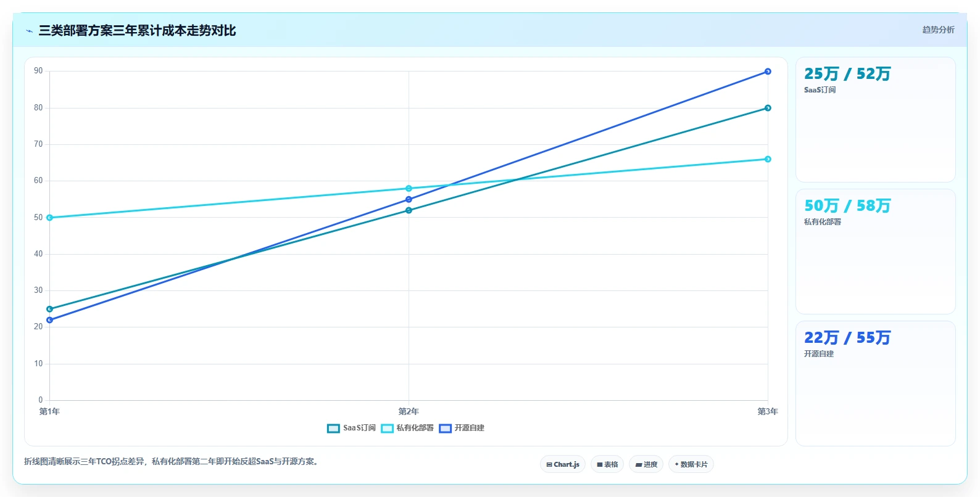Click SaaS订阅 data point at 第2年
The width and height of the screenshot is (980, 497).
[409, 210]
